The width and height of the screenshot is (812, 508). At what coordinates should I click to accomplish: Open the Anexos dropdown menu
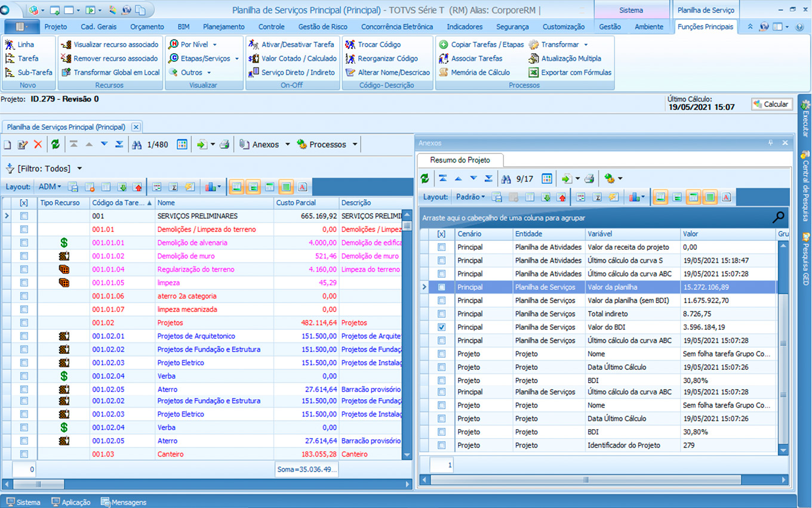[287, 145]
